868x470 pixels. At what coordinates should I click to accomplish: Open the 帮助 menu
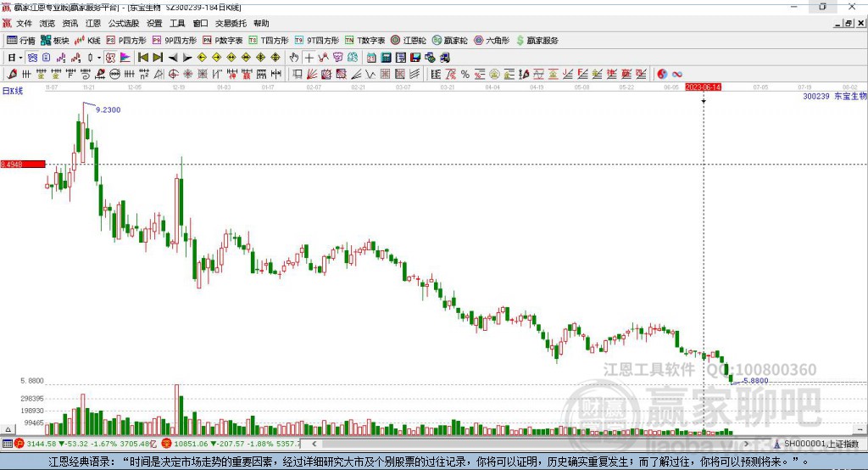[261, 23]
